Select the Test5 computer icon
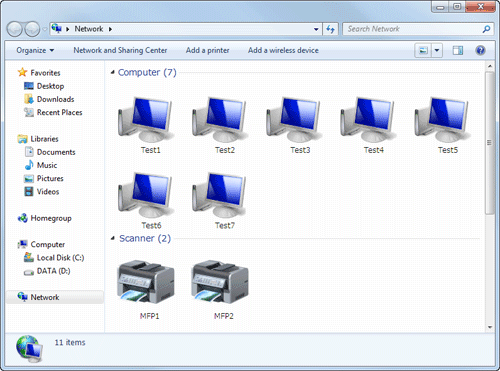This screenshot has width=500, height=371. (x=443, y=120)
